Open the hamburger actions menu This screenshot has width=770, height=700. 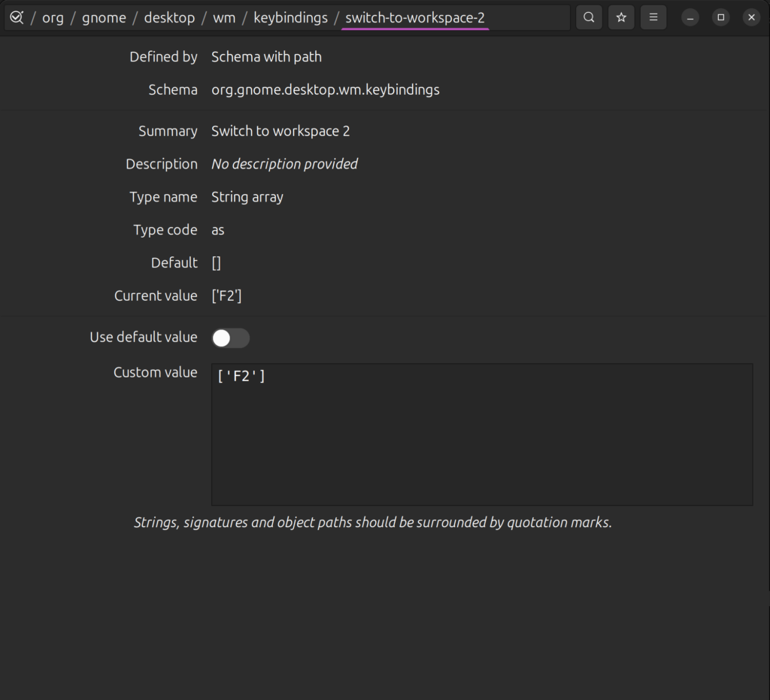pyautogui.click(x=653, y=17)
